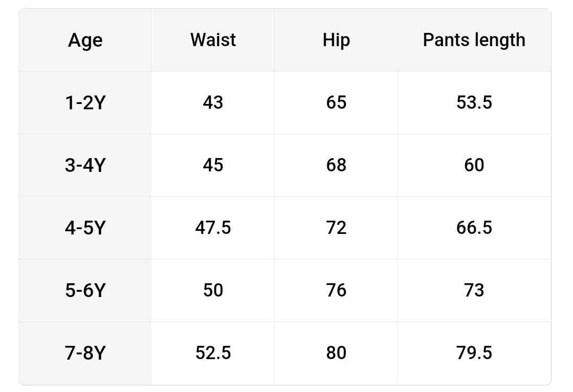Click waist value 52.5 in 7-8Y row
The height and width of the screenshot is (392, 573).
coord(213,353)
